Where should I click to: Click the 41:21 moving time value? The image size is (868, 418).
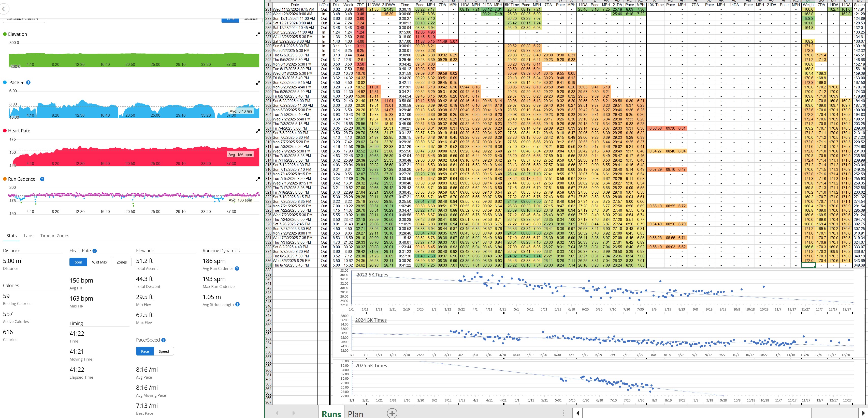pyautogui.click(x=77, y=352)
